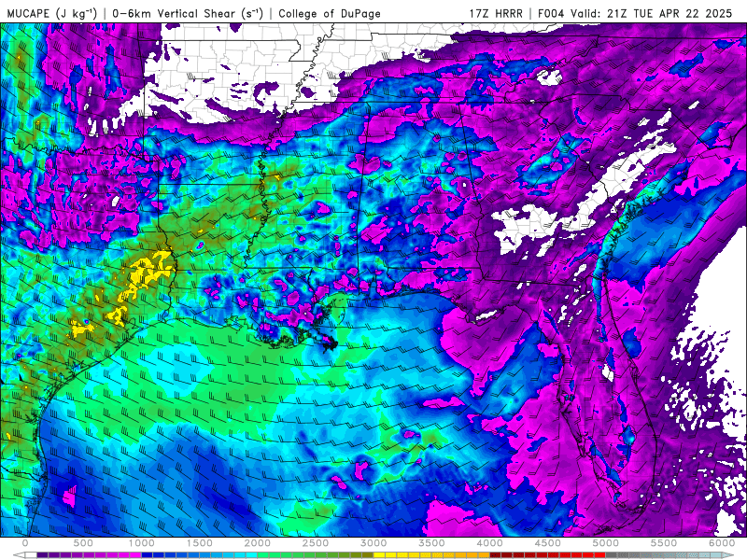Click the 3000 value on the color scale
Viewport: 747px width, 560px height.
[x=373, y=543]
